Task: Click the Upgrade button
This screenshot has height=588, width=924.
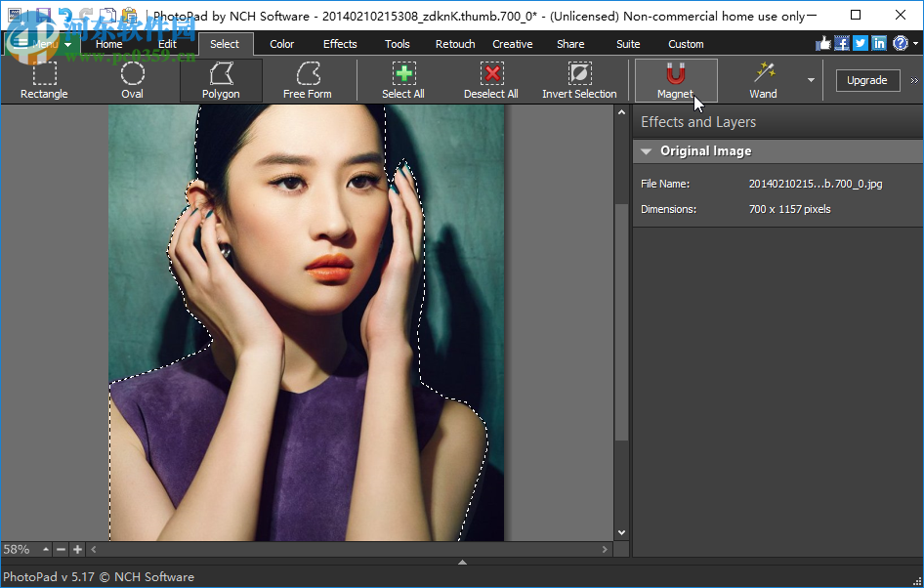Action: (867, 80)
